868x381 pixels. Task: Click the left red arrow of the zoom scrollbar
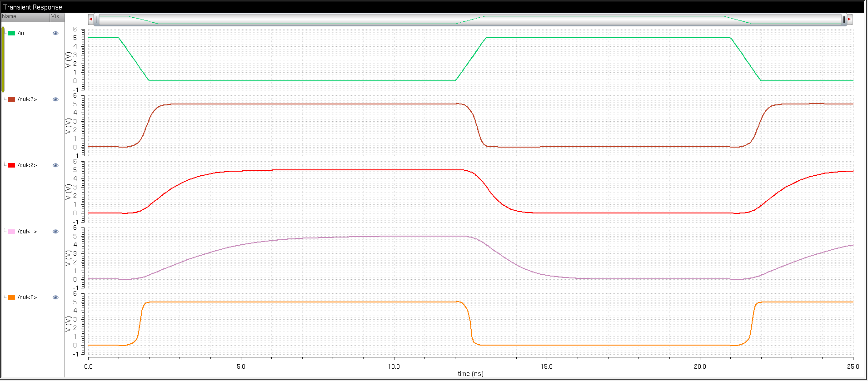91,19
